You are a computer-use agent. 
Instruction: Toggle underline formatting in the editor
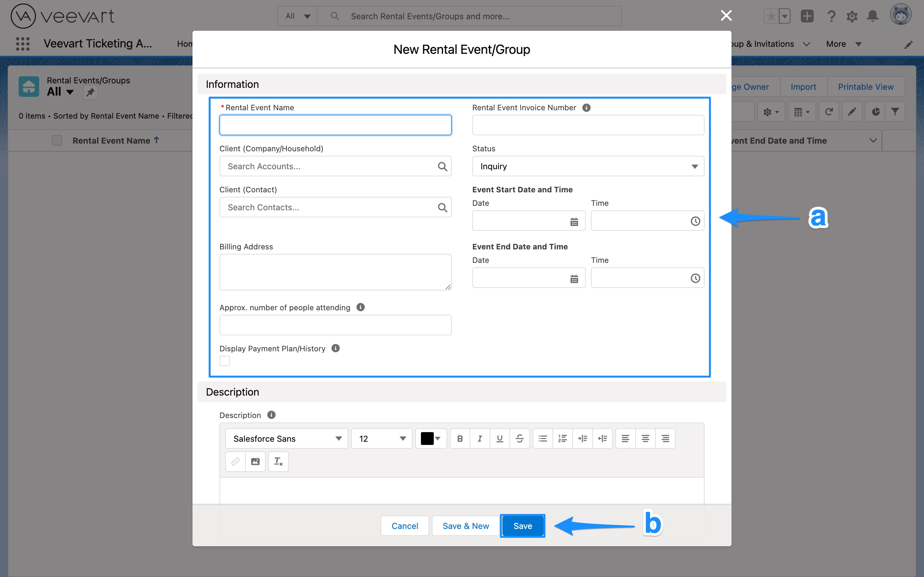pyautogui.click(x=500, y=438)
